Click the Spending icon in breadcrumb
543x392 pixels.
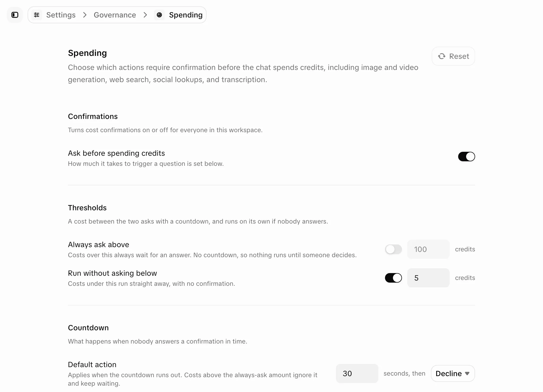coord(159,15)
